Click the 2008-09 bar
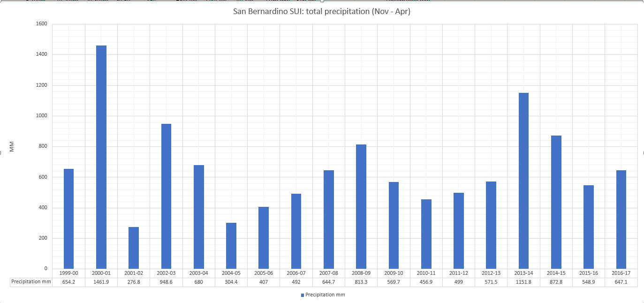The width and height of the screenshot is (644, 303). pos(361,206)
